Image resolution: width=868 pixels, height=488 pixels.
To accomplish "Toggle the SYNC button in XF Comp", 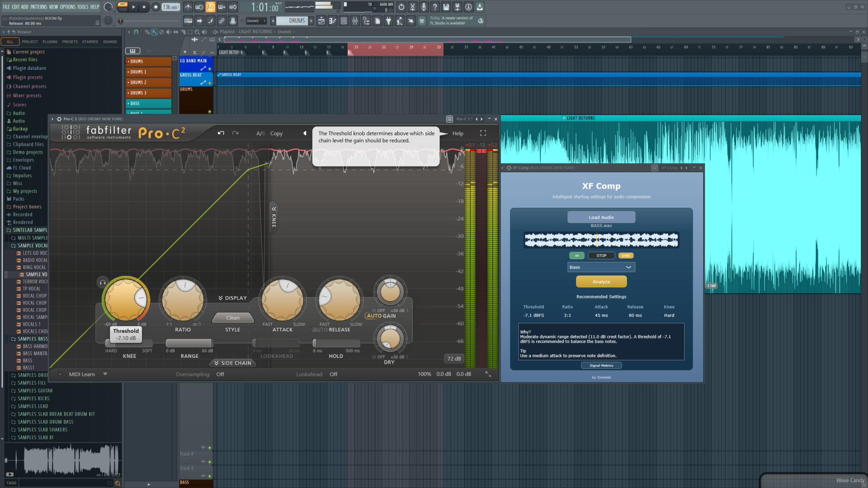I will click(x=626, y=255).
